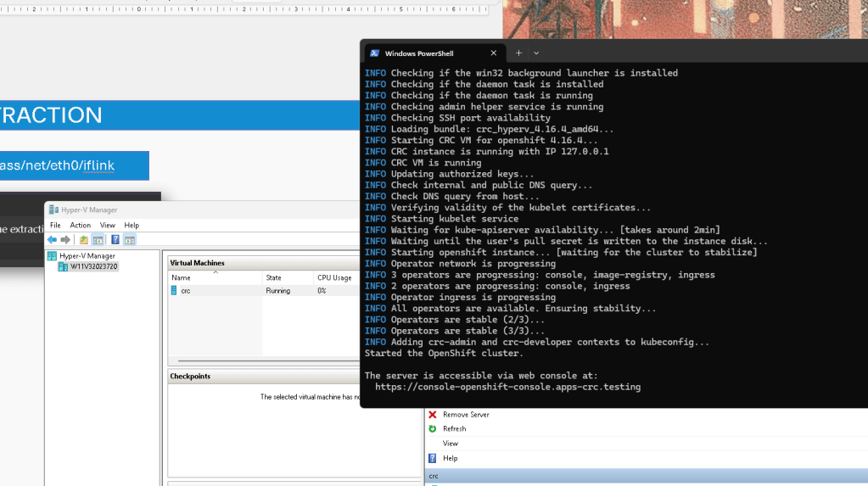
Task: Click Remove Server in Actions pane
Action: (466, 415)
